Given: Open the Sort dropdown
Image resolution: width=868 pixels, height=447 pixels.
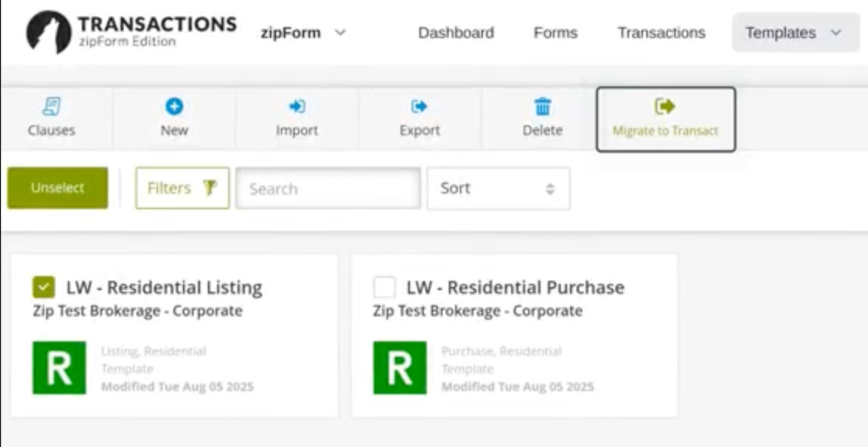Looking at the screenshot, I should click(499, 188).
